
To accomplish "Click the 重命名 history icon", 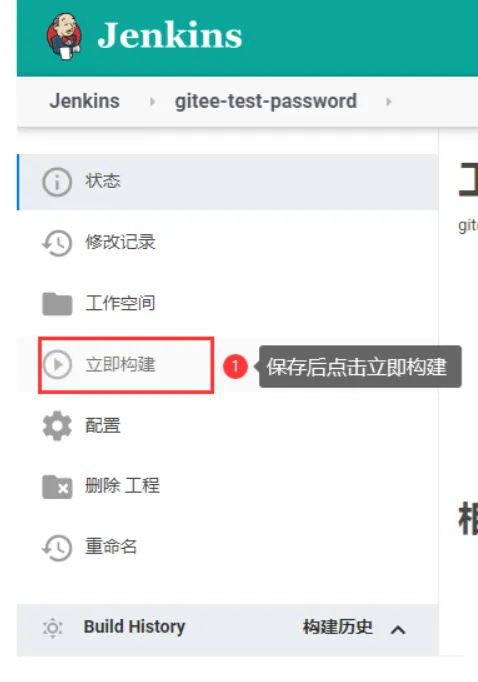I will [x=57, y=547].
